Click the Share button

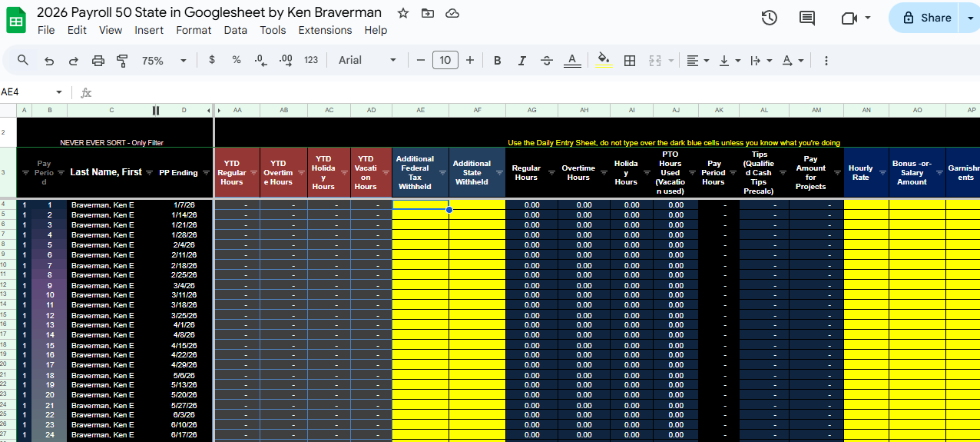[924, 18]
